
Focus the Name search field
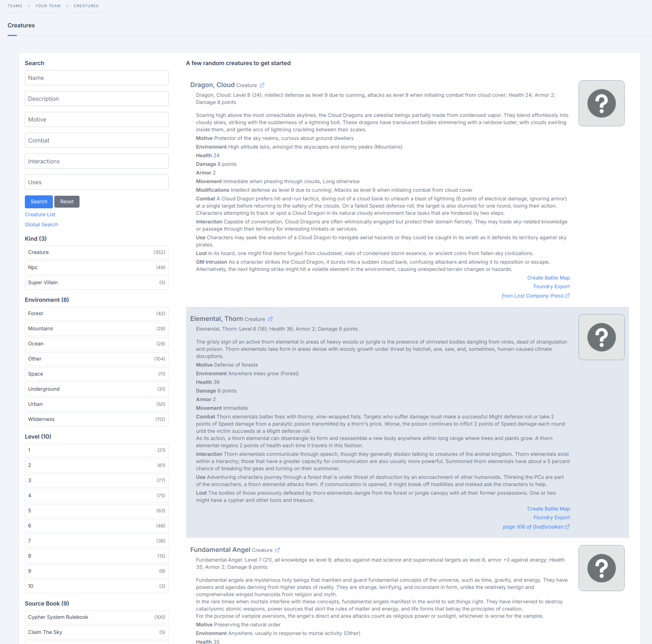(x=96, y=78)
